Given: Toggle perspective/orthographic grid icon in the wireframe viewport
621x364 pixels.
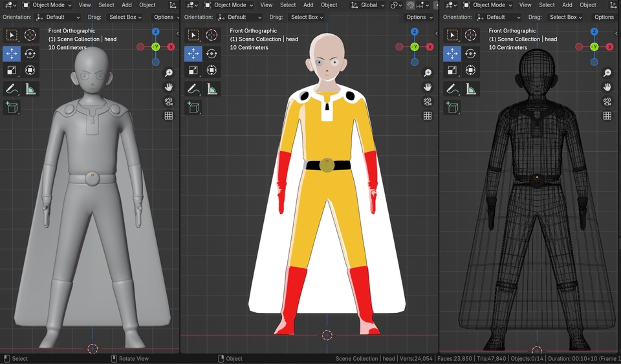Looking at the screenshot, I should (x=607, y=116).
